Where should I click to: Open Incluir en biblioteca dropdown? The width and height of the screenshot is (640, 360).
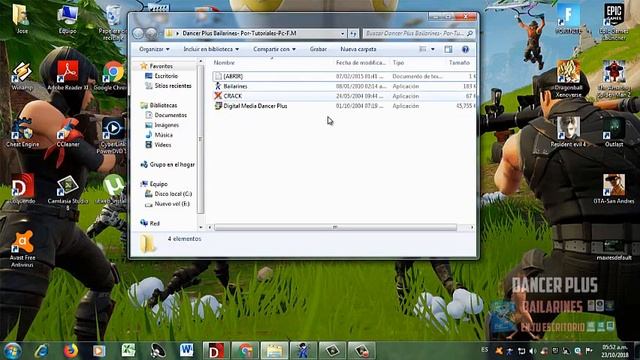click(211, 49)
